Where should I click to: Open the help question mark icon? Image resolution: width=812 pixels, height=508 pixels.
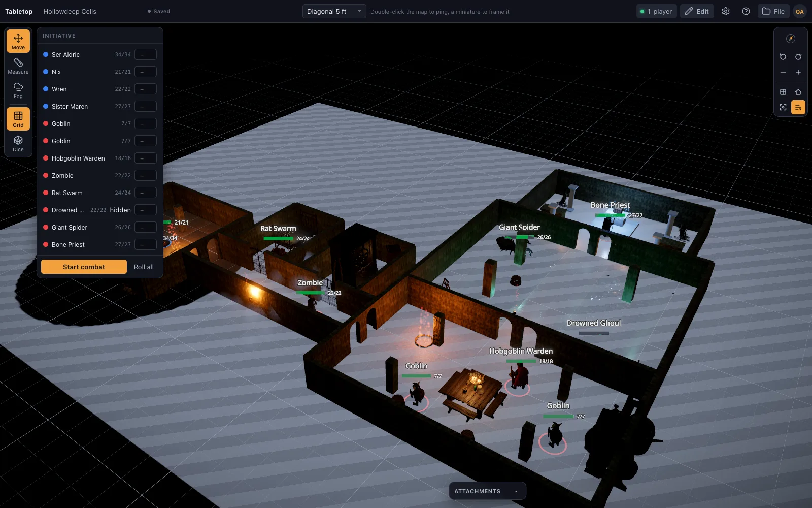[746, 11]
